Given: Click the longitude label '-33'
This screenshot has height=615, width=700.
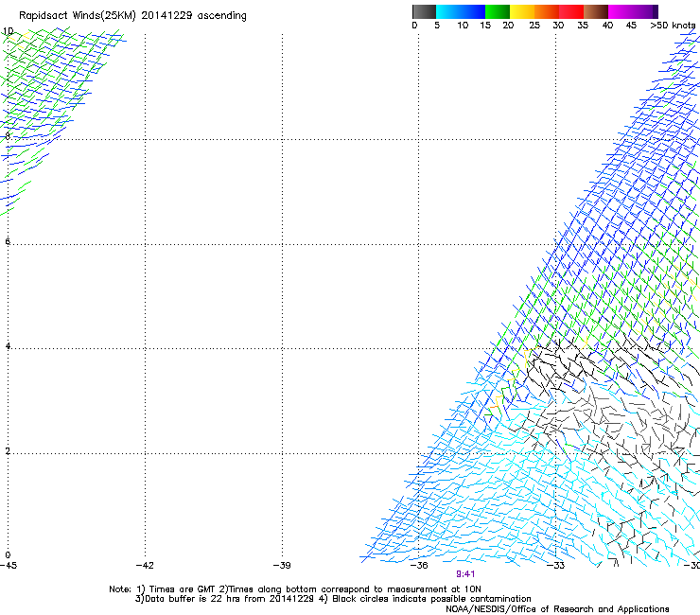Looking at the screenshot, I should (x=556, y=566).
